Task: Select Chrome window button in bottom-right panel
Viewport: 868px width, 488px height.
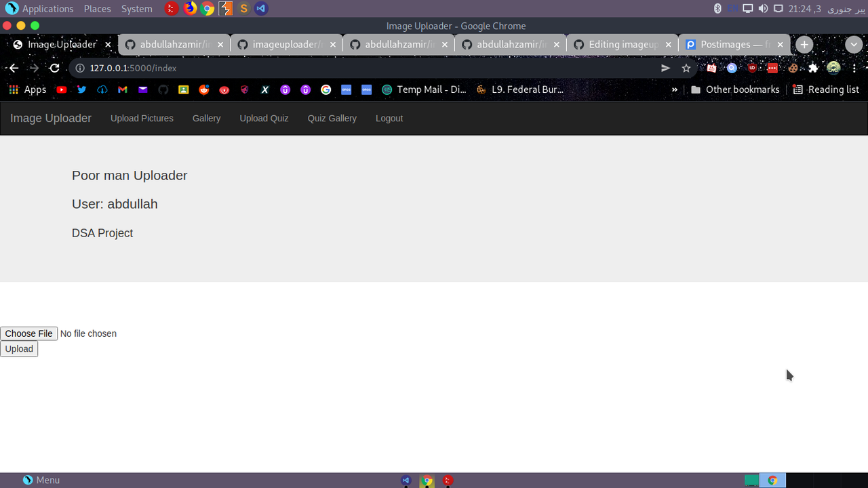Action: 772,481
